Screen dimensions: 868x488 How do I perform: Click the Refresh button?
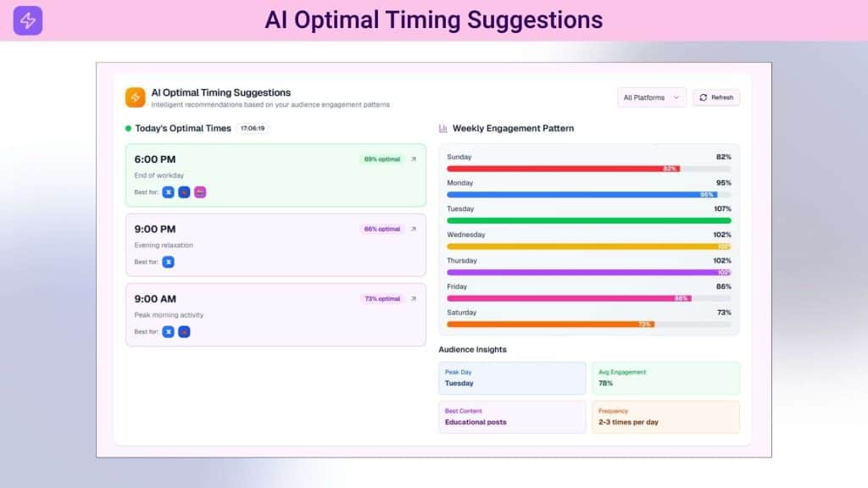pos(716,97)
